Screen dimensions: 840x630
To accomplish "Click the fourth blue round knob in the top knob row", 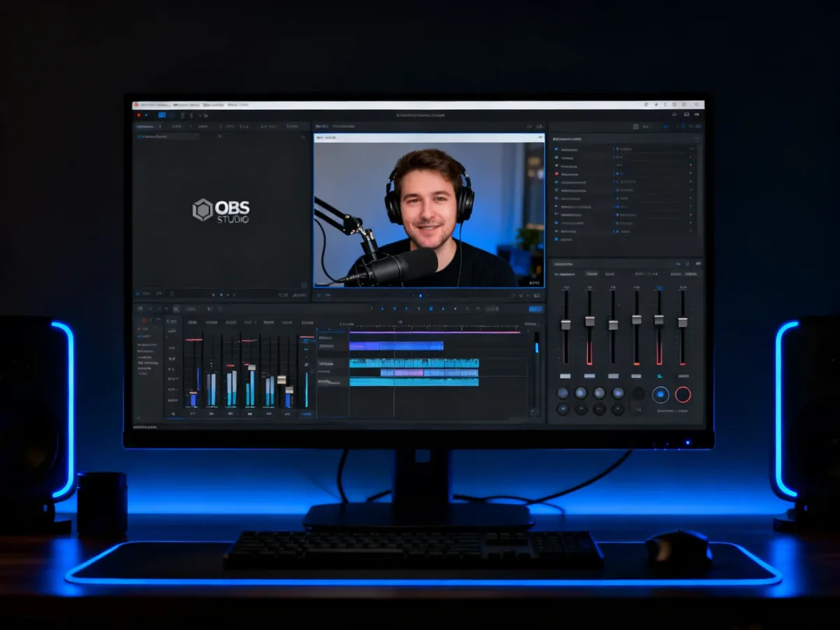I will click(x=618, y=393).
